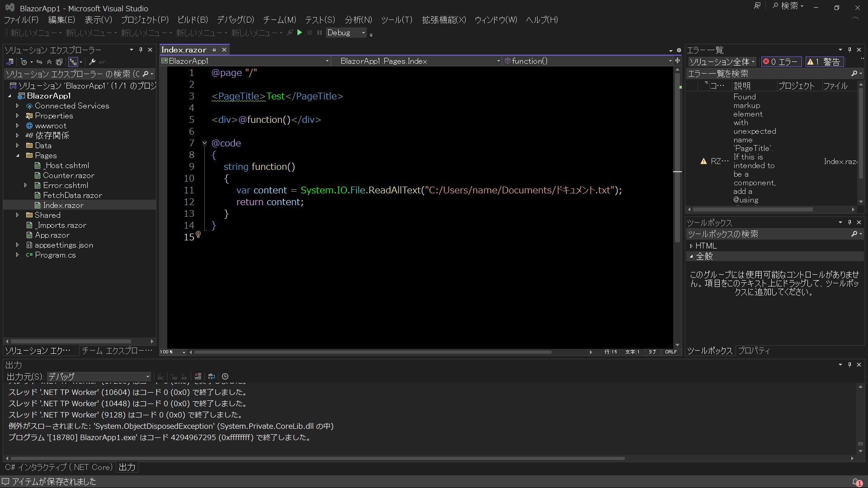Click the switch views icon in Solution Explorer toolbar
868x488 pixels.
(9, 62)
